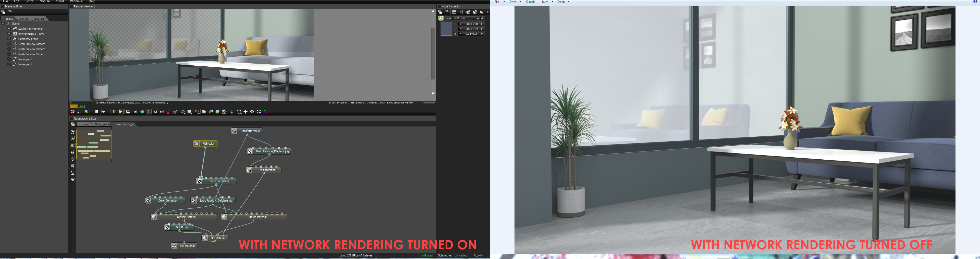Click the play button to resume rendering
980x259 pixels.
[x=121, y=112]
